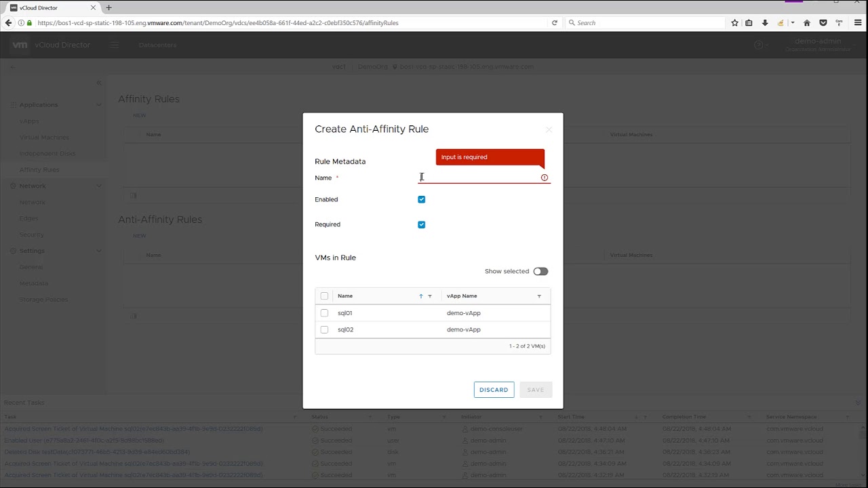Viewport: 868px width, 488px height.
Task: Uncheck the Enabled checkbox
Action: click(421, 199)
